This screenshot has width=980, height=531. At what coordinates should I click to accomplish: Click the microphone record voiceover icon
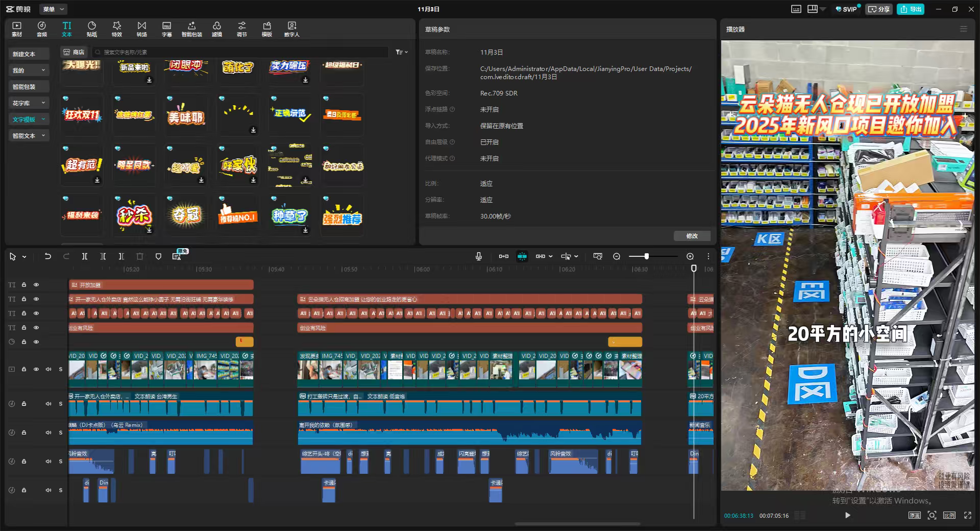pos(479,256)
